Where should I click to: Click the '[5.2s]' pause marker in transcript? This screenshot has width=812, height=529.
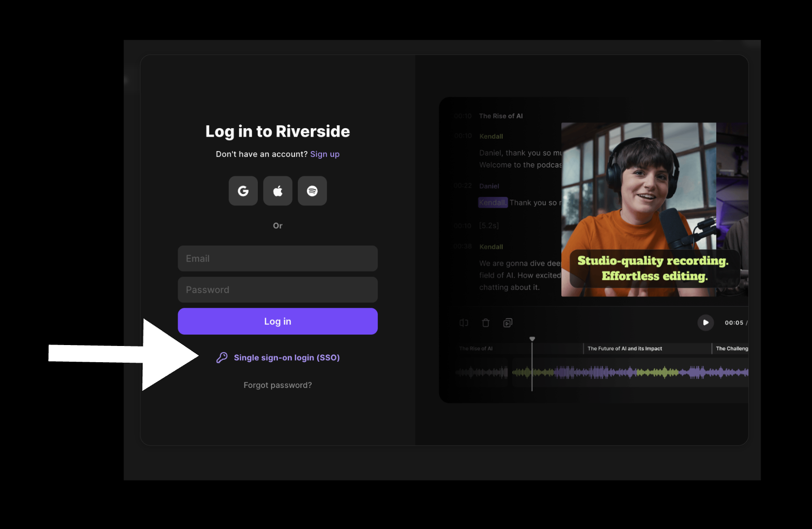point(489,225)
